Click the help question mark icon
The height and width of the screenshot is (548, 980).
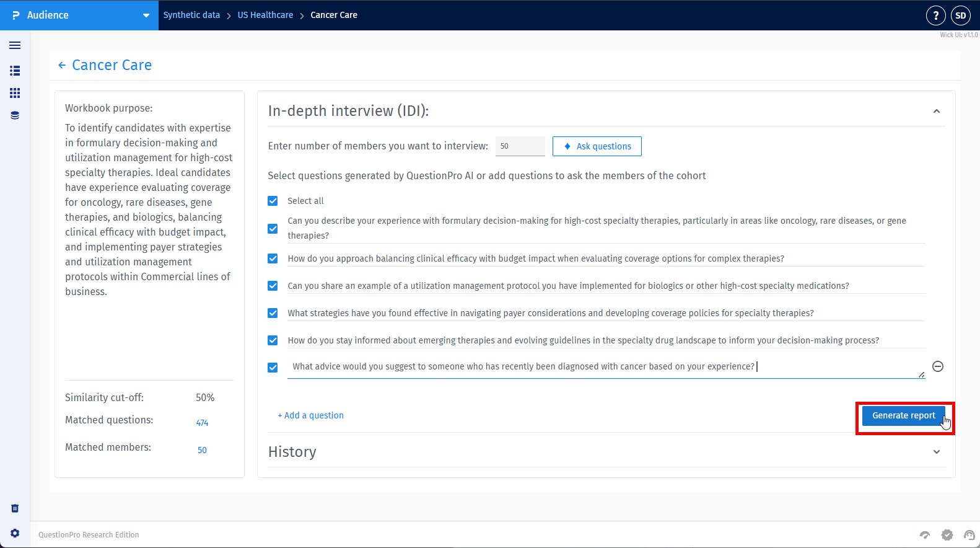(x=935, y=15)
